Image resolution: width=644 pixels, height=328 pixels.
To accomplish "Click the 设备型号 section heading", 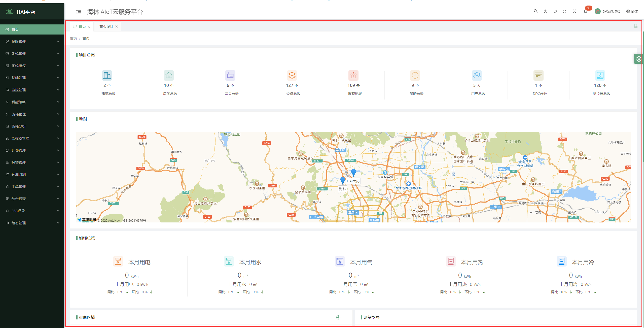I will pyautogui.click(x=371, y=317).
